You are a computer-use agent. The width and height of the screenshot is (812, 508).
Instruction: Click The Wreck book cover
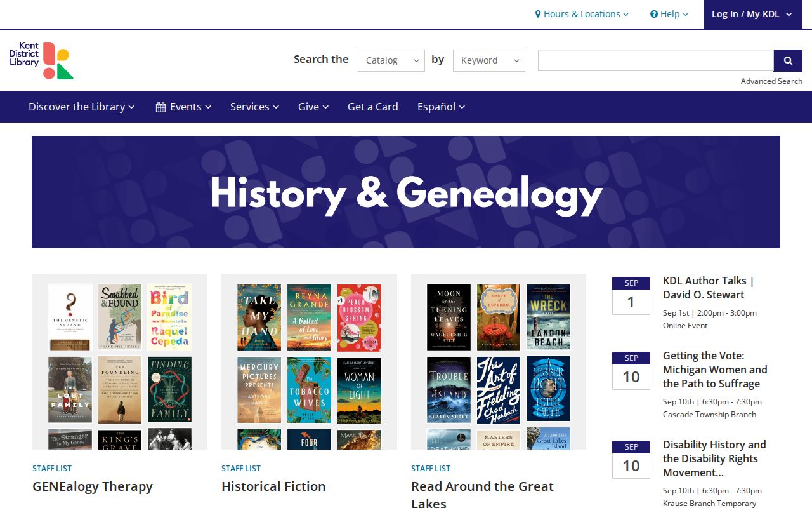click(548, 317)
